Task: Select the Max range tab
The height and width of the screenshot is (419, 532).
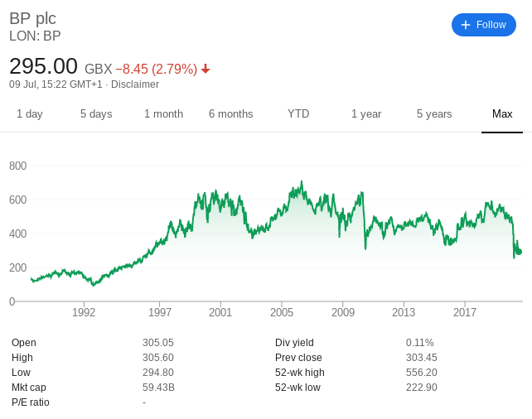Action: pyautogui.click(x=502, y=114)
